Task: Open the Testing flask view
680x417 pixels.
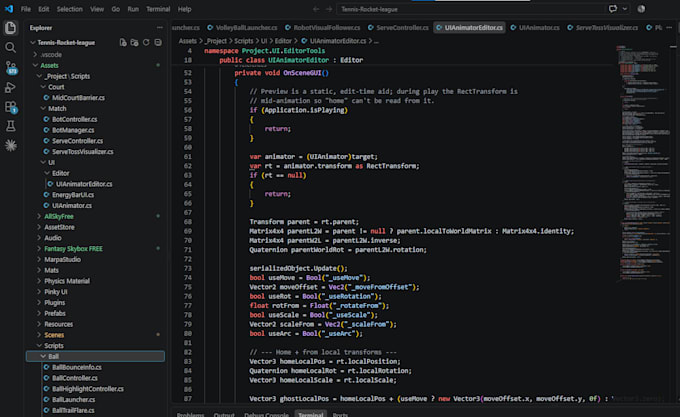Action: tap(10, 126)
